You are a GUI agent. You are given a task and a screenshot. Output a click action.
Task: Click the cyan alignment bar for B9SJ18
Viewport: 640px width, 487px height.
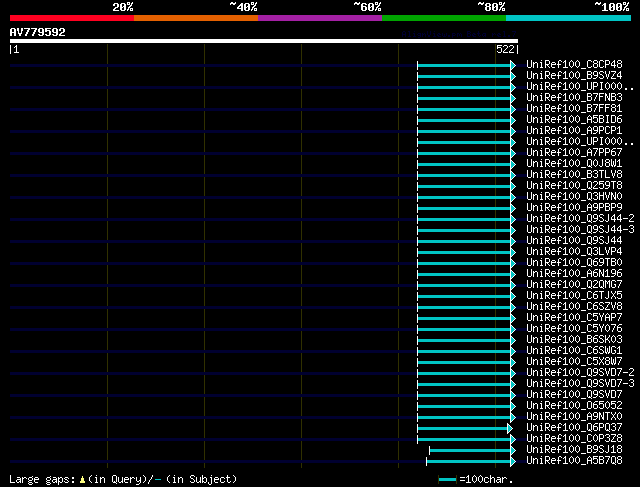point(470,451)
